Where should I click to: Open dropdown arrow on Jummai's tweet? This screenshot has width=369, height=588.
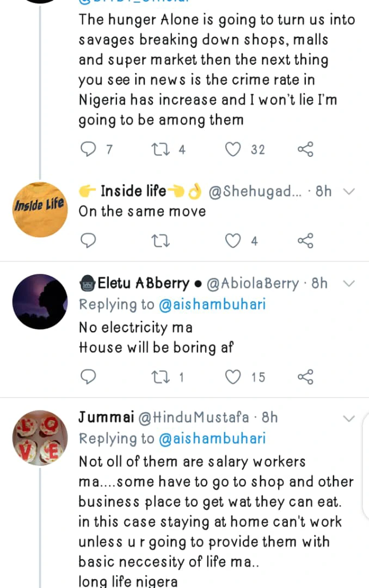[x=349, y=418]
